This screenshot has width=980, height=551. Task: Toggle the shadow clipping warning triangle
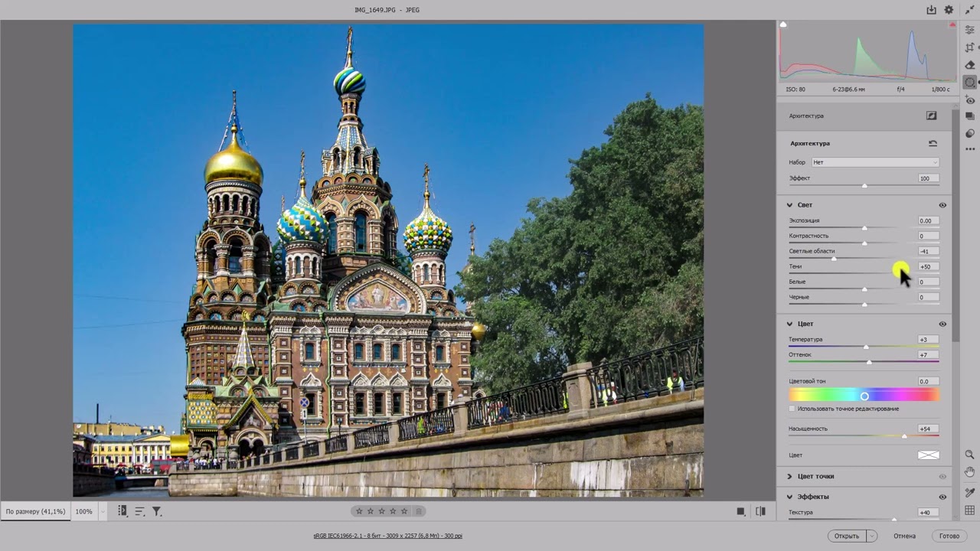[x=783, y=24]
